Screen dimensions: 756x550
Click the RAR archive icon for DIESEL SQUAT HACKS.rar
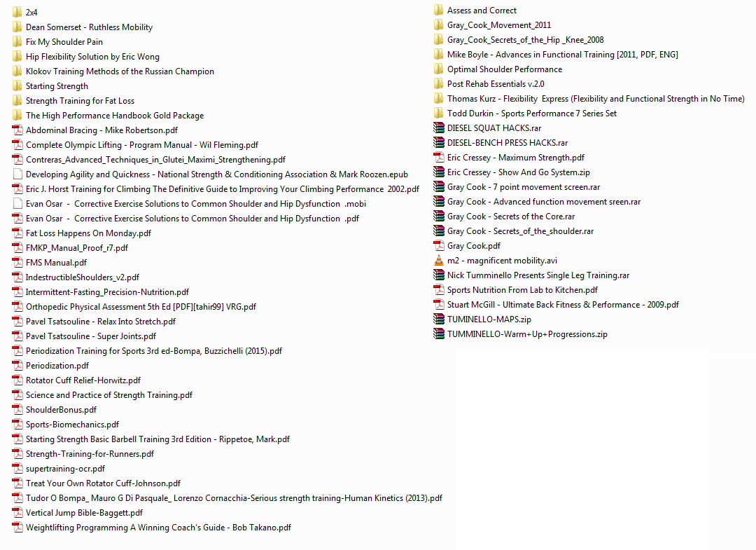coord(439,128)
